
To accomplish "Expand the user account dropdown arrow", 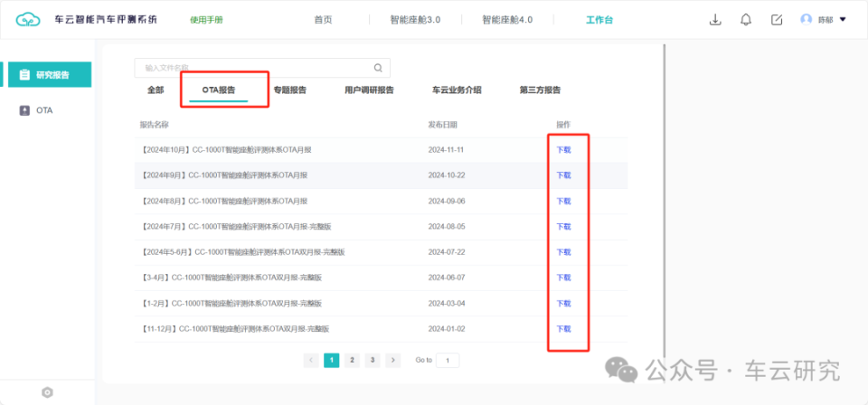I will click(844, 20).
